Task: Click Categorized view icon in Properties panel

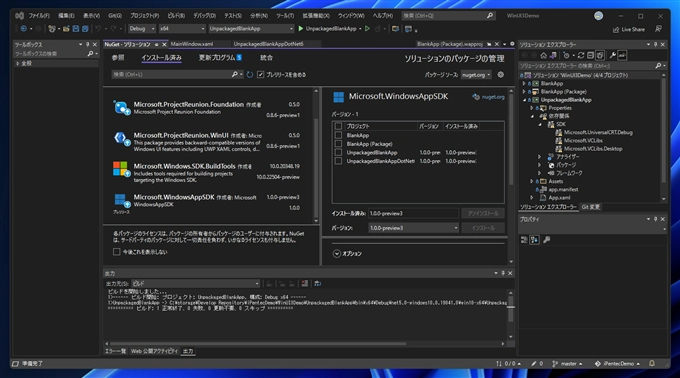Action: (524, 240)
